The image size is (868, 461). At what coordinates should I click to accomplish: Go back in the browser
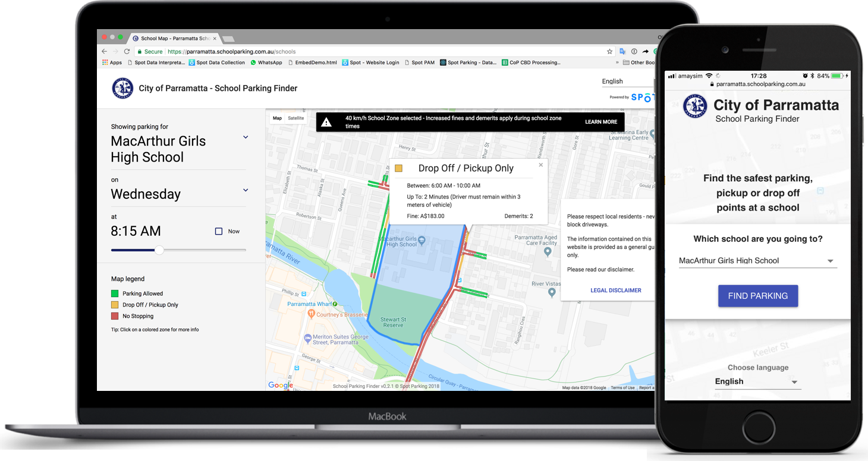point(105,52)
